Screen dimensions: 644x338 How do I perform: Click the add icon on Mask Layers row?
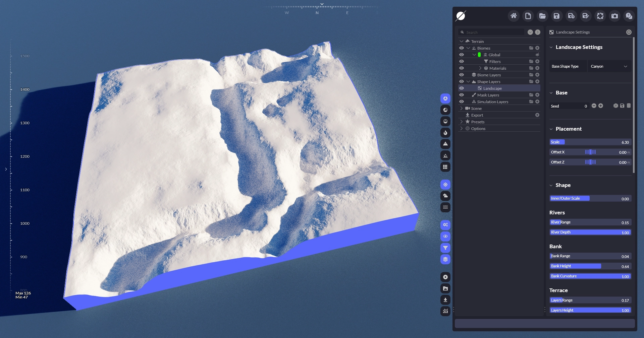click(537, 95)
